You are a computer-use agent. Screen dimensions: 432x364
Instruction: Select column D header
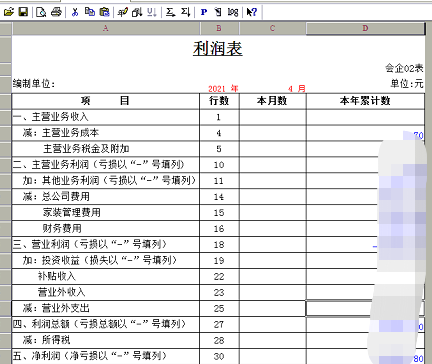(365, 28)
